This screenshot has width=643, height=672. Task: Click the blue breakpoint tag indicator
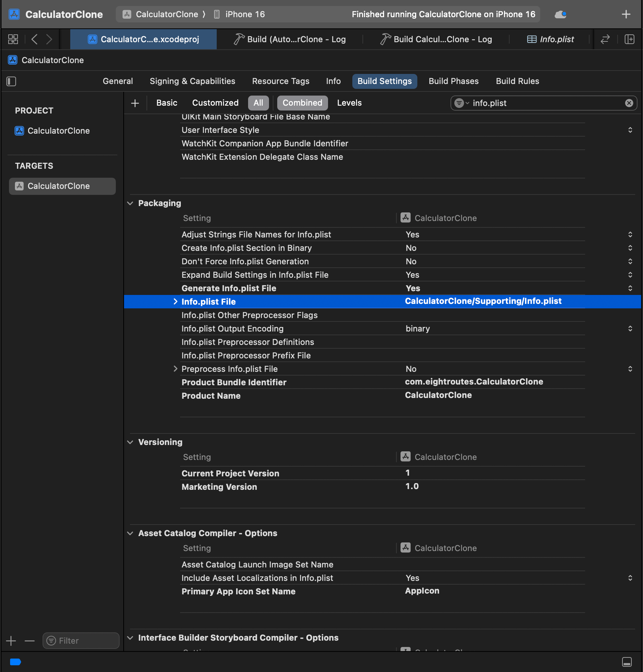pyautogui.click(x=15, y=662)
